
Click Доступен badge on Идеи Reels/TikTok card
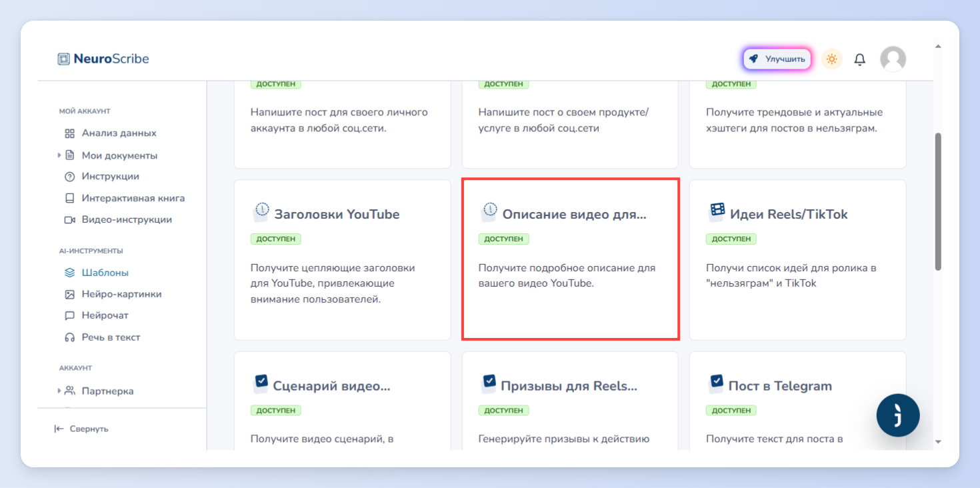coord(731,239)
